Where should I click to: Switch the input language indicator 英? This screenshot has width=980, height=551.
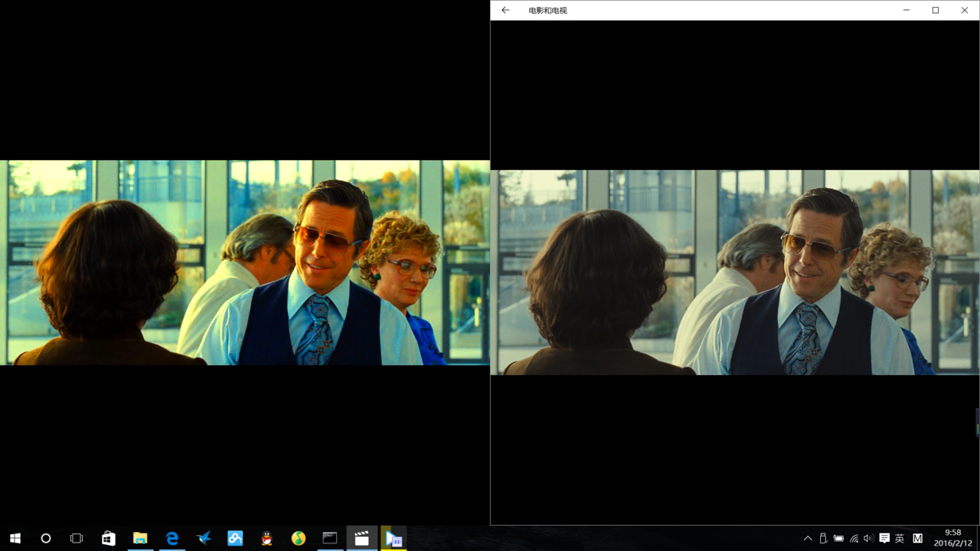tap(900, 539)
